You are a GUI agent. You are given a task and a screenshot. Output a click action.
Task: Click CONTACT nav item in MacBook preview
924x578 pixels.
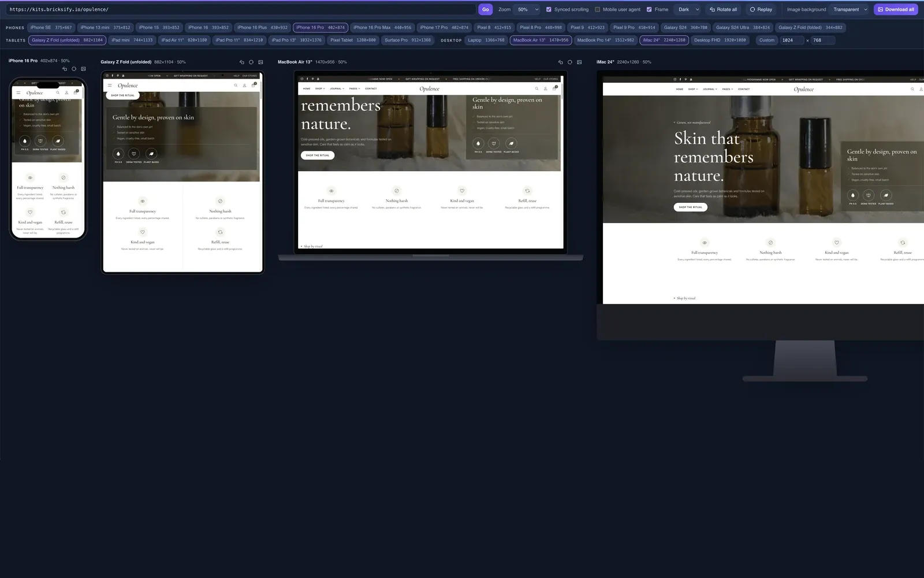click(371, 88)
